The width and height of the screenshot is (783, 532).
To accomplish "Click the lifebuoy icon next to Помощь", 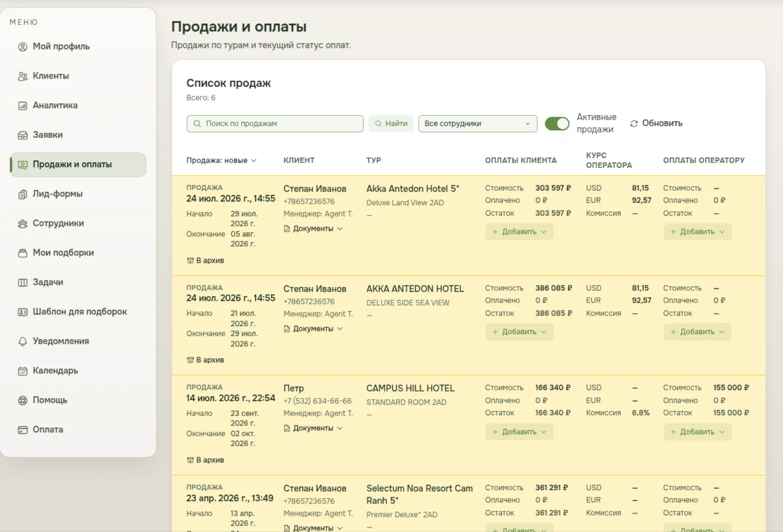I will [x=23, y=400].
